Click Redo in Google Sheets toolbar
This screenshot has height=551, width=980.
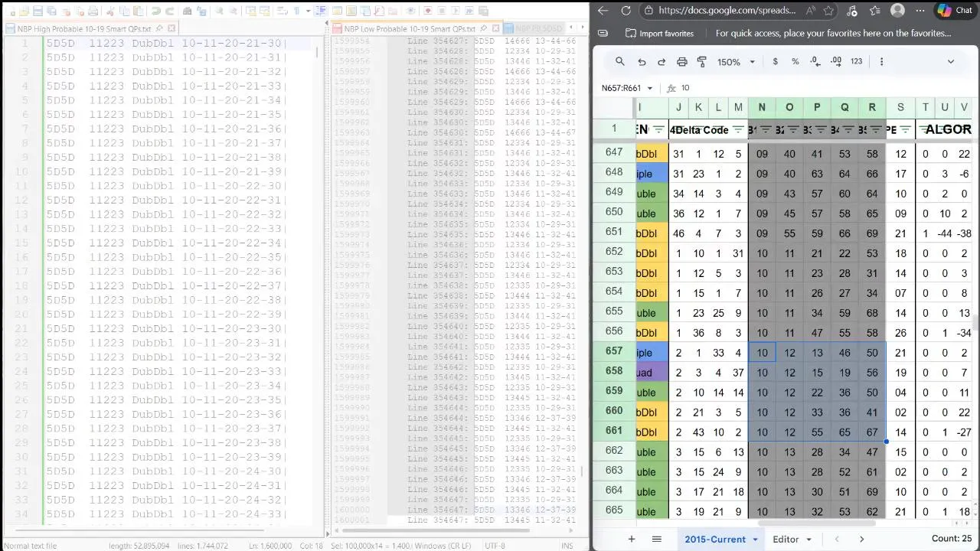tap(661, 61)
